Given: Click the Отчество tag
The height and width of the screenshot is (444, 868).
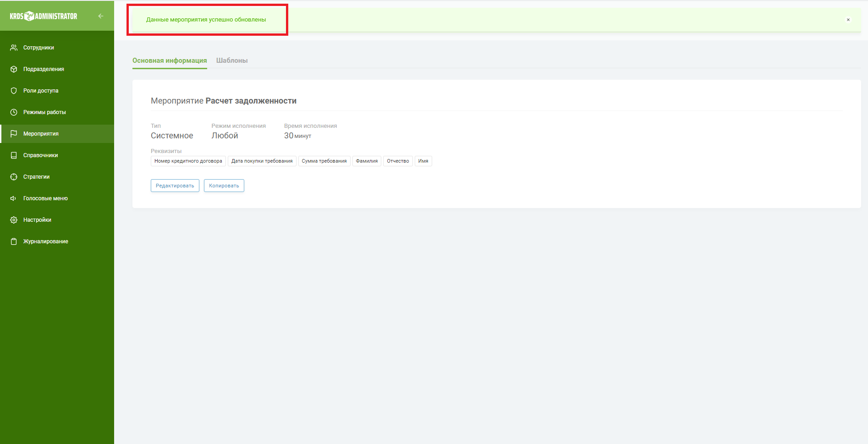Looking at the screenshot, I should (x=398, y=161).
